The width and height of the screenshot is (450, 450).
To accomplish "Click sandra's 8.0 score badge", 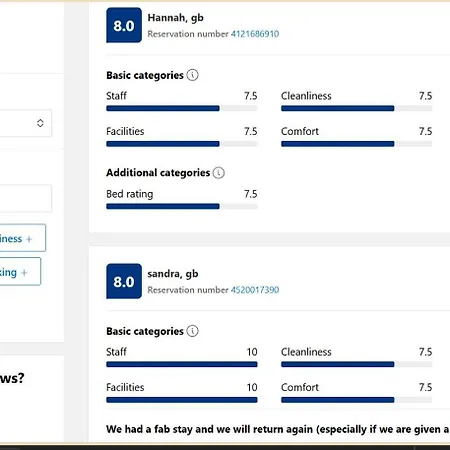I will (x=124, y=281).
